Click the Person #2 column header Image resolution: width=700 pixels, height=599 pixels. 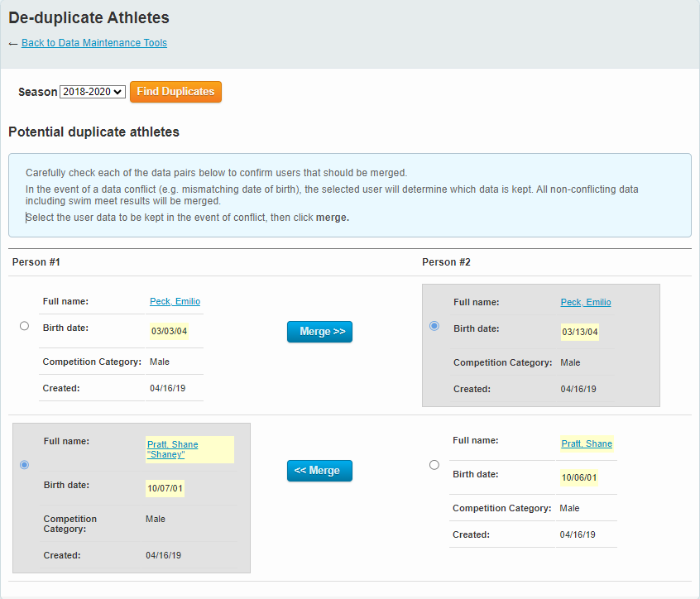pyautogui.click(x=446, y=262)
